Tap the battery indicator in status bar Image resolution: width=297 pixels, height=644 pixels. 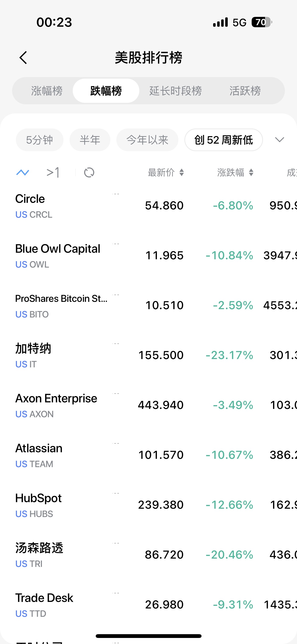[x=261, y=22]
